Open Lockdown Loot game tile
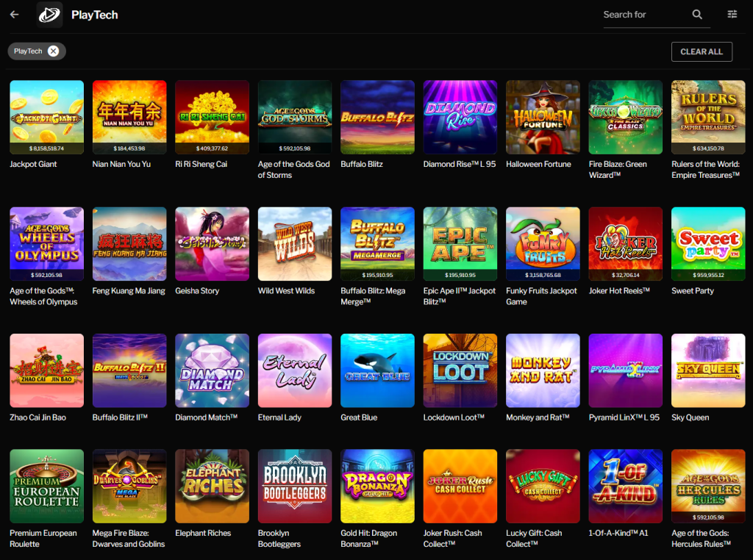The width and height of the screenshot is (753, 560). 460,370
